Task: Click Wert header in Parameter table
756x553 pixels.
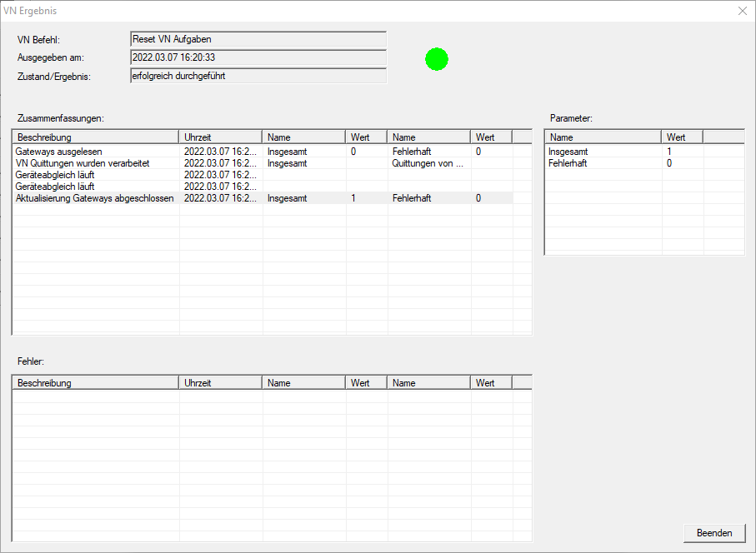Action: [x=682, y=137]
